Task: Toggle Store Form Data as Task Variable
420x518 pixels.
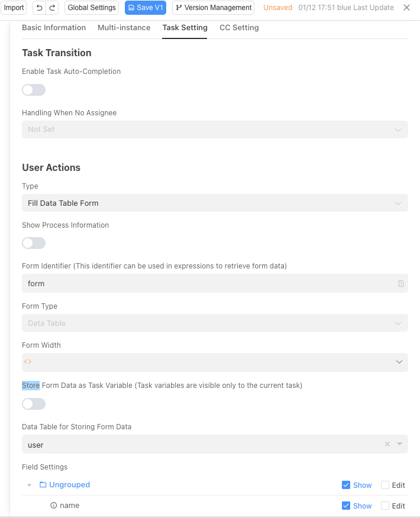Action: point(34,404)
